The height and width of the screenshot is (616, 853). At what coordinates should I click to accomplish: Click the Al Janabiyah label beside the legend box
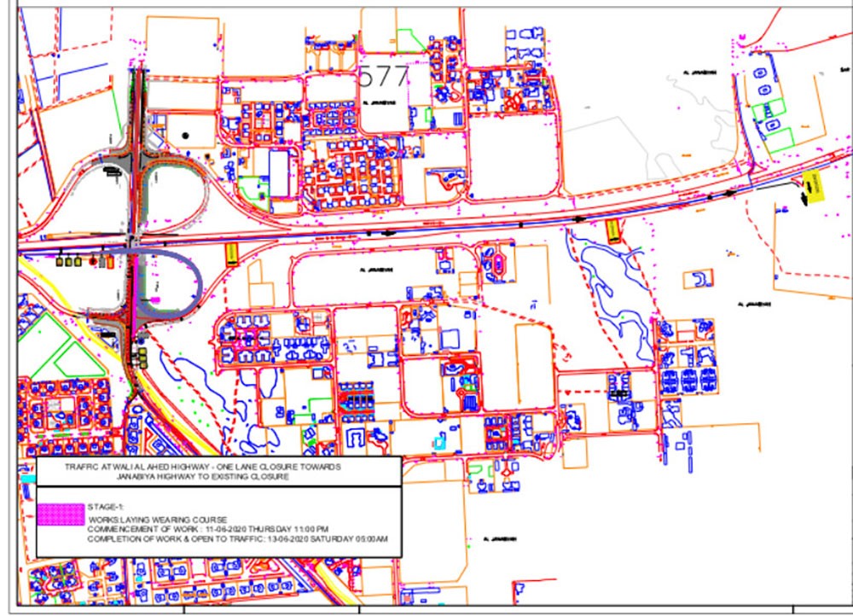tap(500, 539)
